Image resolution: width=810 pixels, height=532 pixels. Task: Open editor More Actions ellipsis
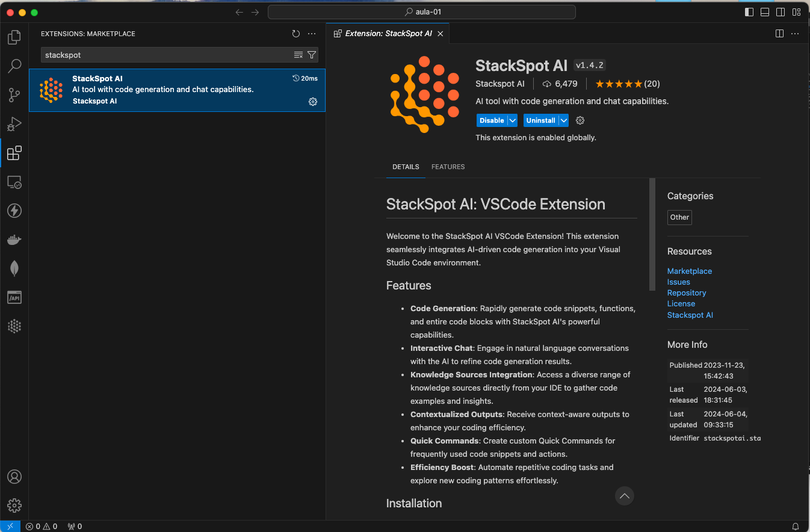[796, 34]
